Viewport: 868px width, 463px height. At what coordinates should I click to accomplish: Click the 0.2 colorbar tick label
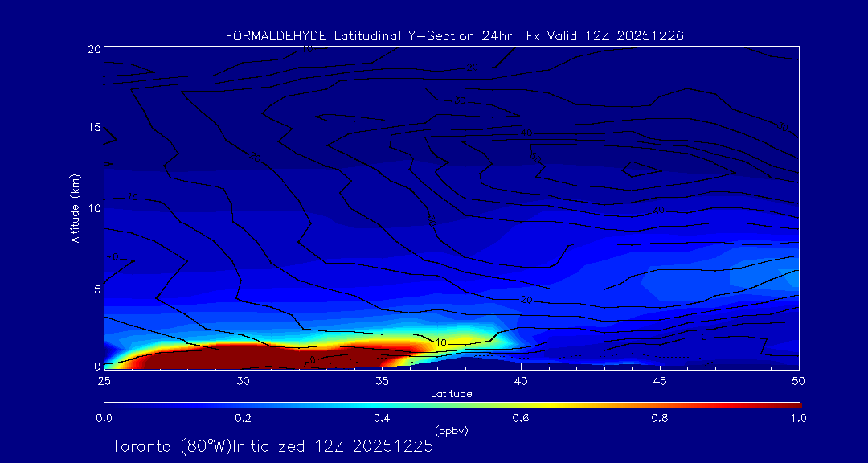click(243, 418)
